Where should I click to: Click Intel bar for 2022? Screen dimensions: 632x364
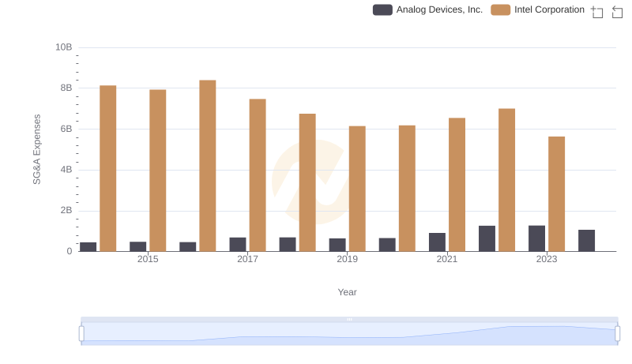pyautogui.click(x=506, y=180)
